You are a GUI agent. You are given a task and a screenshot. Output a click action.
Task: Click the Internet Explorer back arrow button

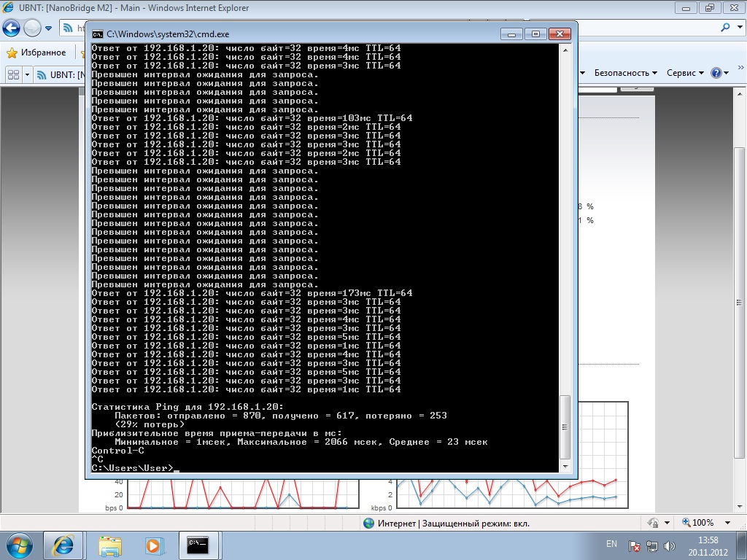pos(12,28)
